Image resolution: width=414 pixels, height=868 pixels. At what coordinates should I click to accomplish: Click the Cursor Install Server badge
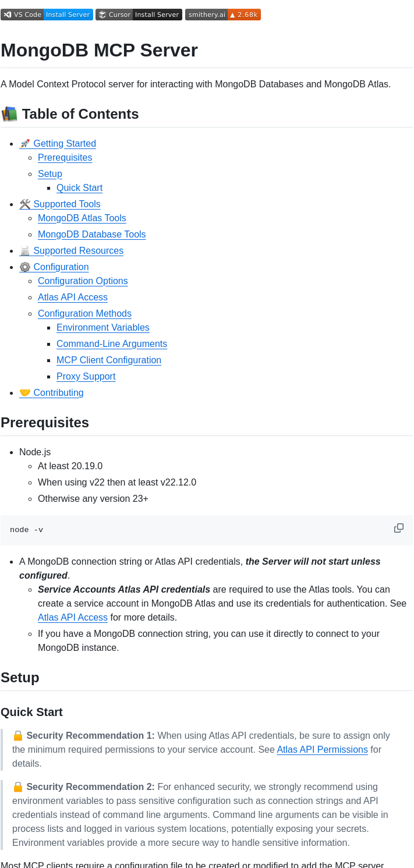139,15
